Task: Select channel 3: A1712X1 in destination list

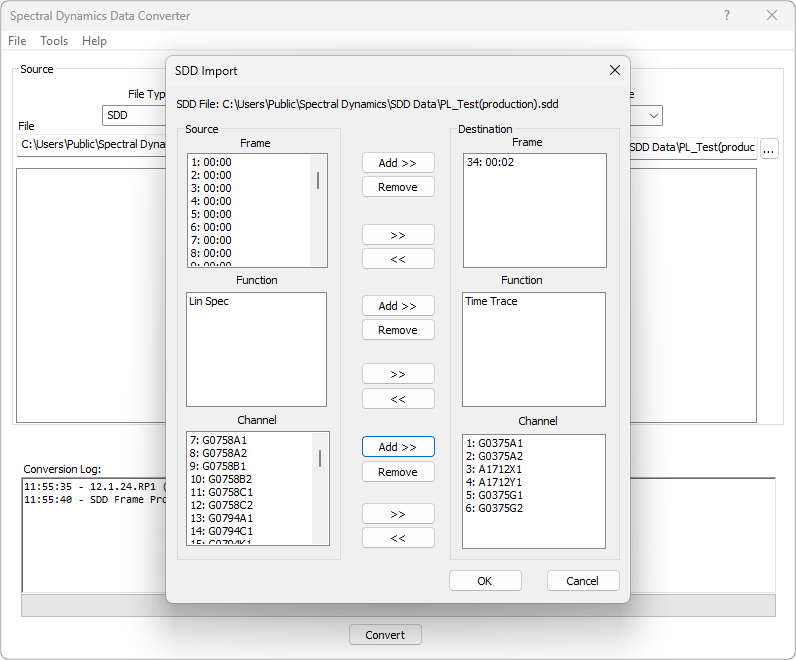Action: (500, 469)
